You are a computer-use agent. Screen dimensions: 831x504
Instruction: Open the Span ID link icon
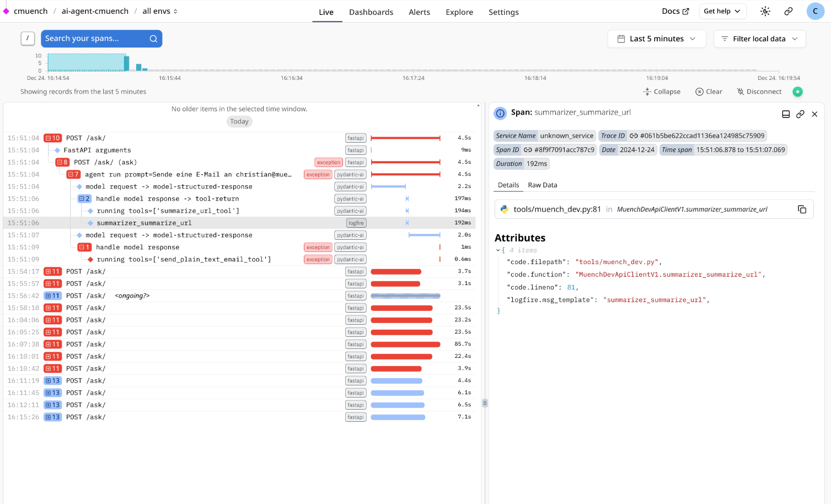pyautogui.click(x=528, y=149)
